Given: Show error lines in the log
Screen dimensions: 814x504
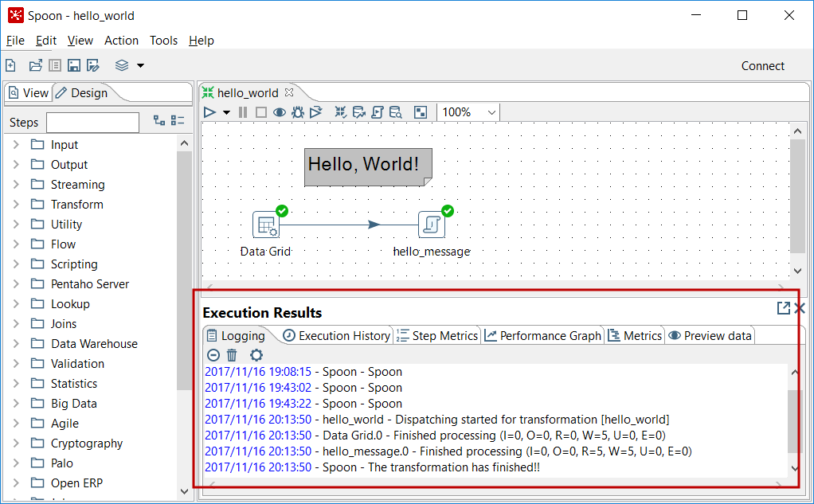Looking at the screenshot, I should [213, 355].
